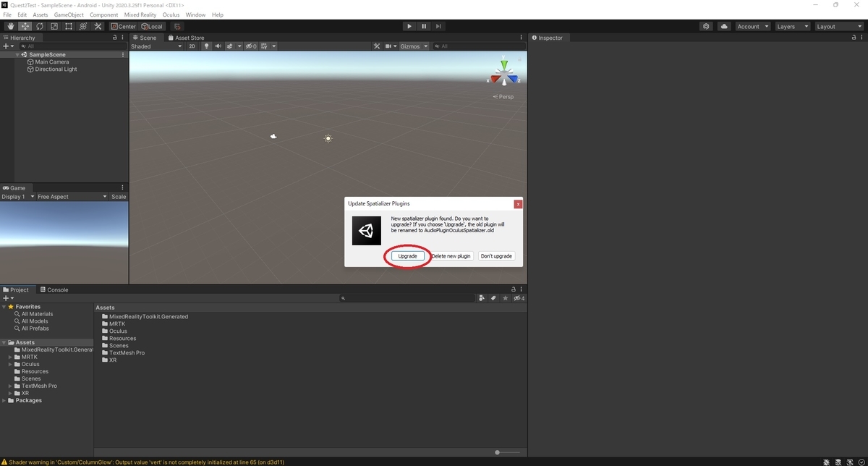Image resolution: width=868 pixels, height=466 pixels.
Task: Select the Hand tool in toolbar
Action: click(11, 27)
